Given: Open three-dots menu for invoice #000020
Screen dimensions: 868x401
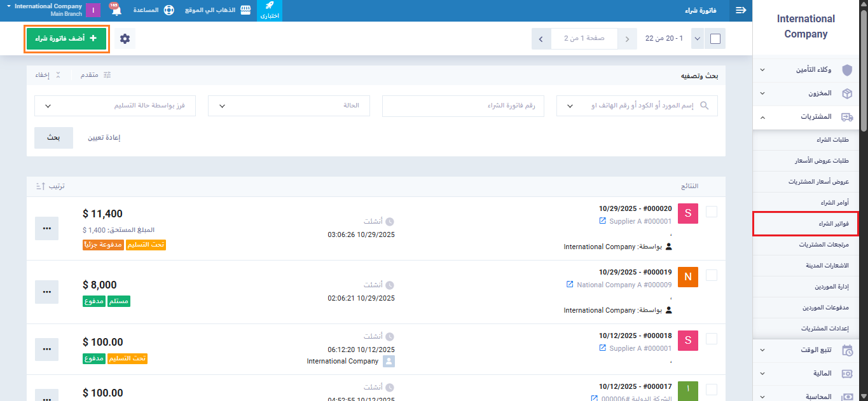Looking at the screenshot, I should click(x=46, y=228).
